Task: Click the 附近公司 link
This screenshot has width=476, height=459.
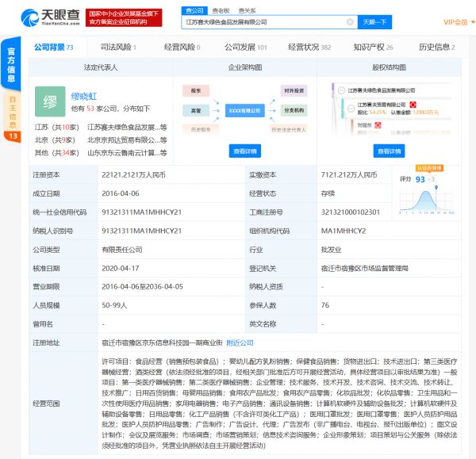Action: (240, 342)
